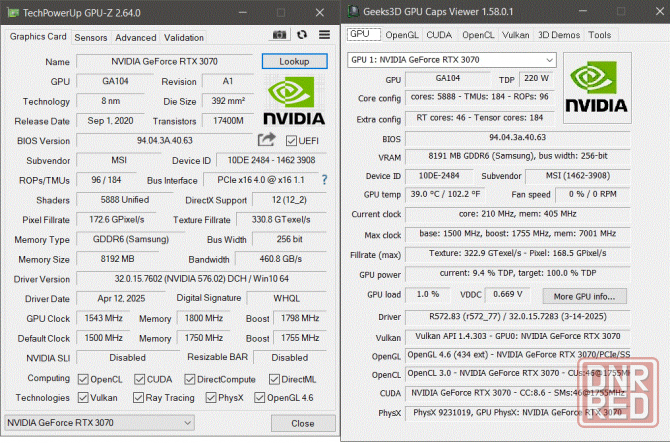The image size is (670, 443).
Task: Switch to the Advanced tab
Action: coord(135,38)
